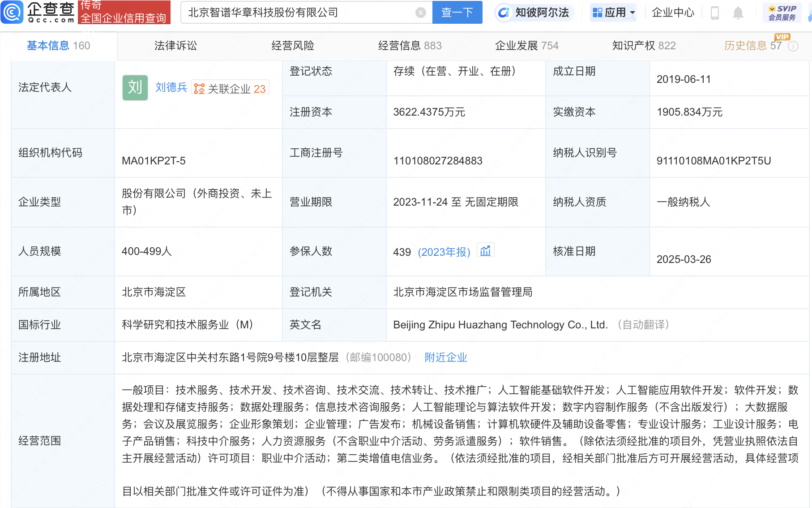Click the 经营范围 row label

(x=39, y=441)
